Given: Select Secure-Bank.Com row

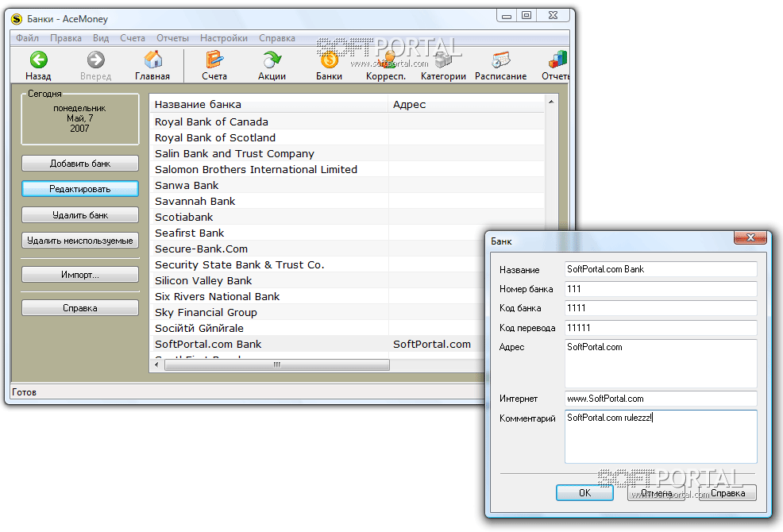Looking at the screenshot, I should point(317,249).
